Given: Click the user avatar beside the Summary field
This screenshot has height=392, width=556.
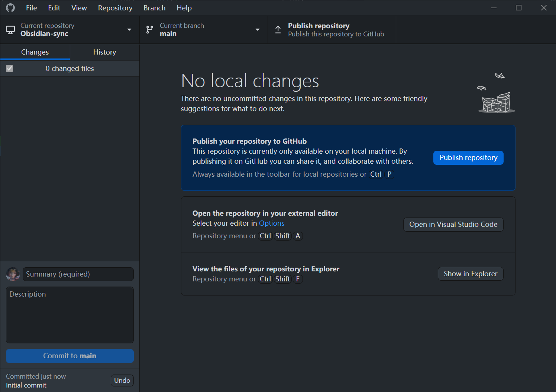Looking at the screenshot, I should (x=13, y=274).
